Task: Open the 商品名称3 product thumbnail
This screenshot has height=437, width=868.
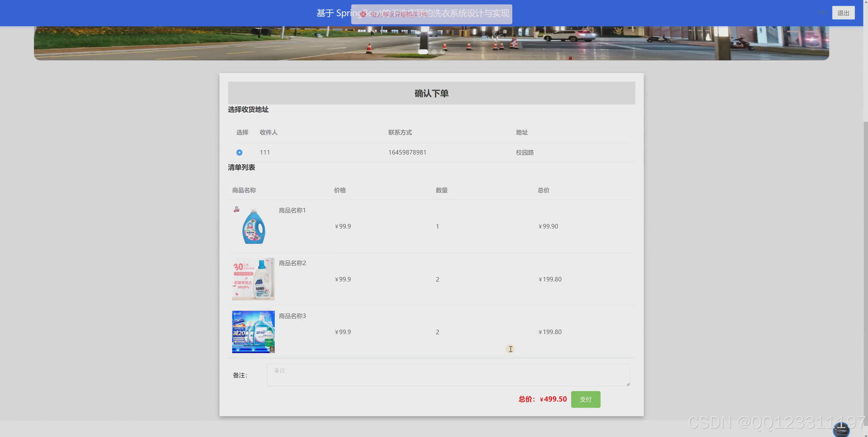Action: coord(253,332)
